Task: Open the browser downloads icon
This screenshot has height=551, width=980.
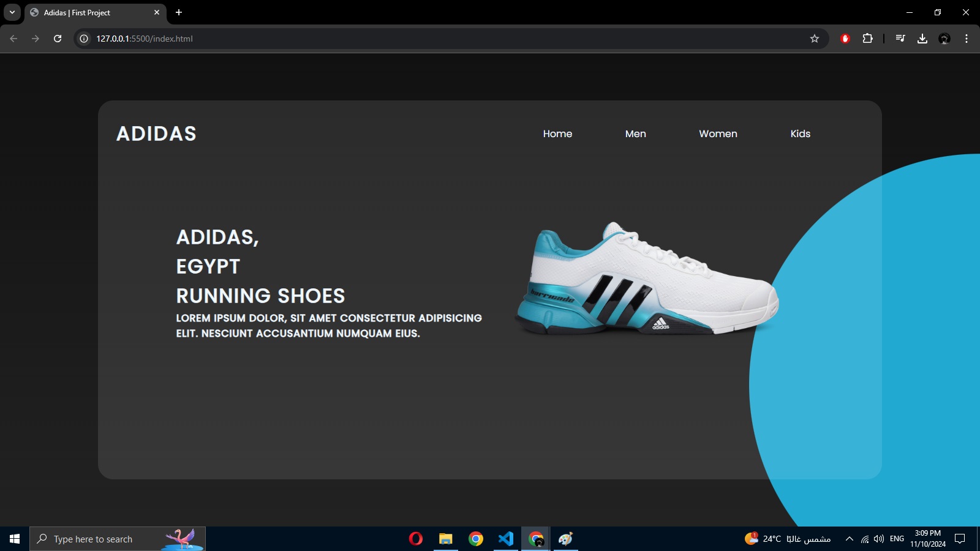Action: pyautogui.click(x=922, y=39)
